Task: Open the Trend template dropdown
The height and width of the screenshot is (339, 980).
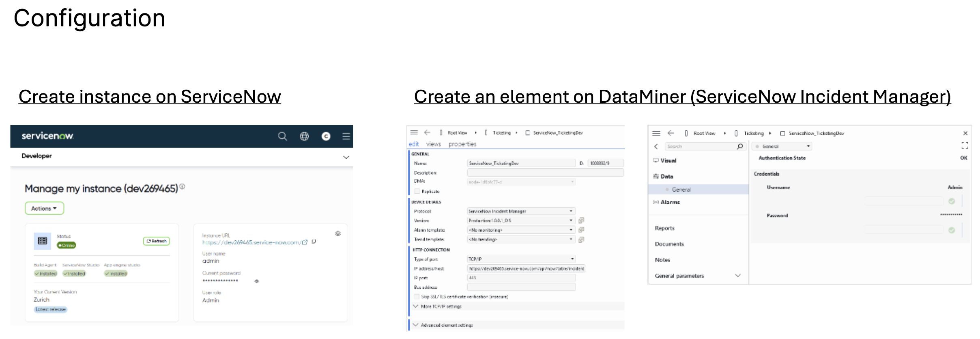Action: [x=521, y=240]
